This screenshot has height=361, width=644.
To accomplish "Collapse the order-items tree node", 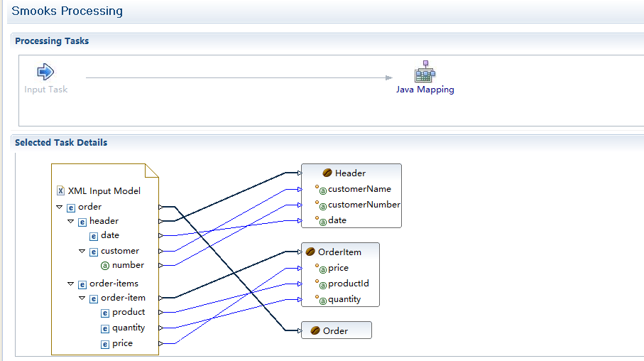I will [70, 284].
